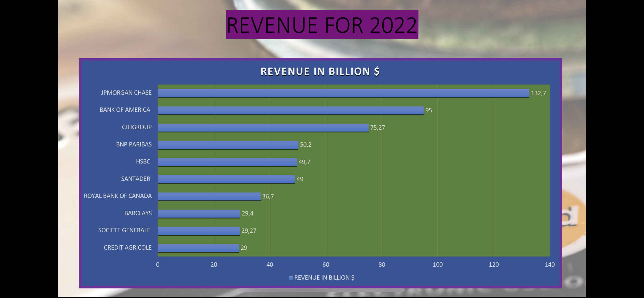
Task: Click the slide title 'REVENUE FOR 2022'
Action: point(322,25)
